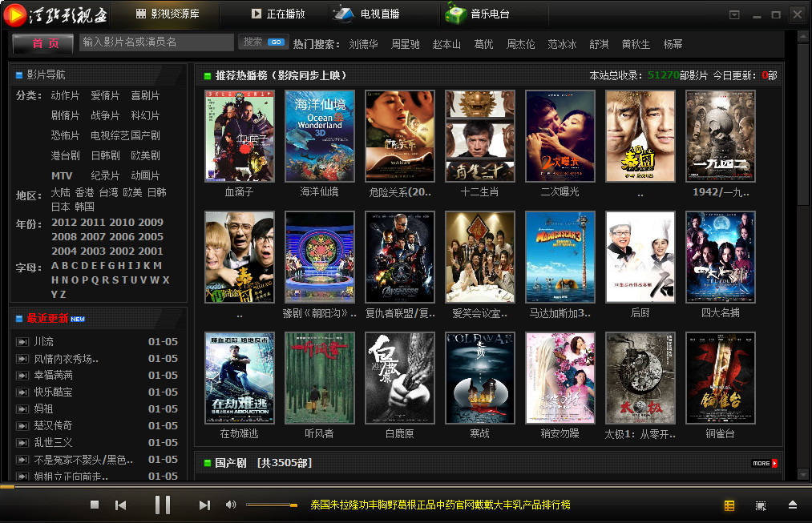
Task: Open the 音乐电台 tab
Action: [478, 14]
